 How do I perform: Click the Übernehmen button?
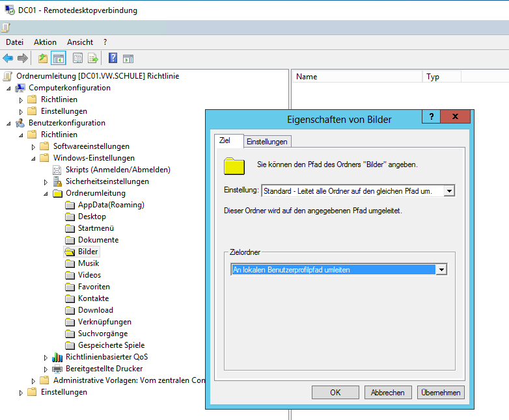pos(441,392)
